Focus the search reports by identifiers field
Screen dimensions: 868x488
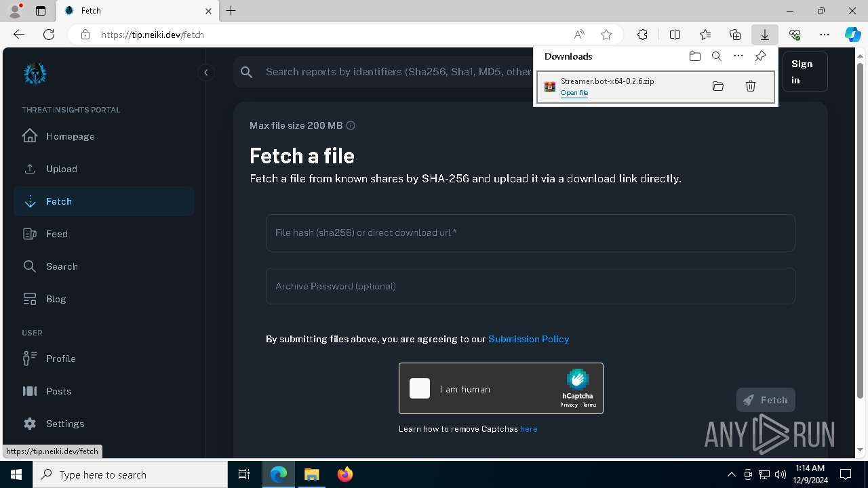click(x=398, y=72)
